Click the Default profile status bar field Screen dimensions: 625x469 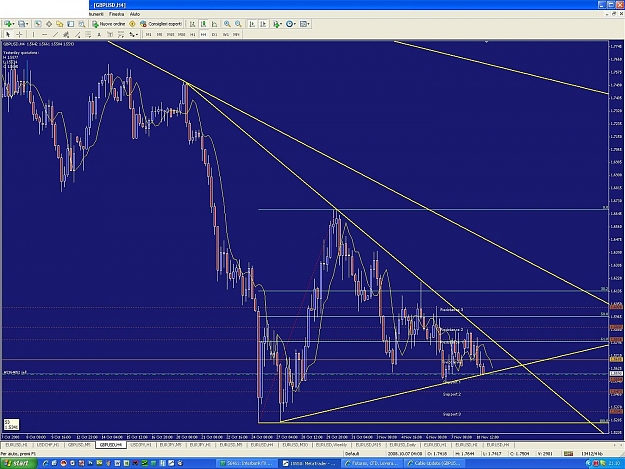point(364,453)
